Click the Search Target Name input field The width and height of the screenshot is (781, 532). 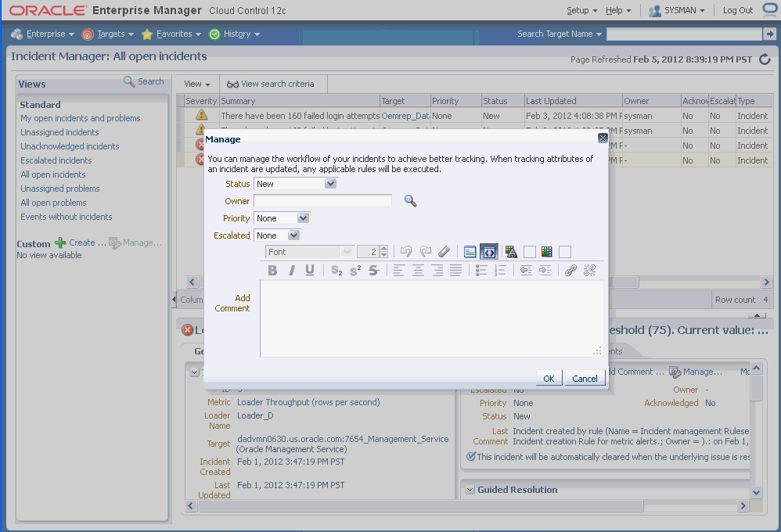click(685, 34)
